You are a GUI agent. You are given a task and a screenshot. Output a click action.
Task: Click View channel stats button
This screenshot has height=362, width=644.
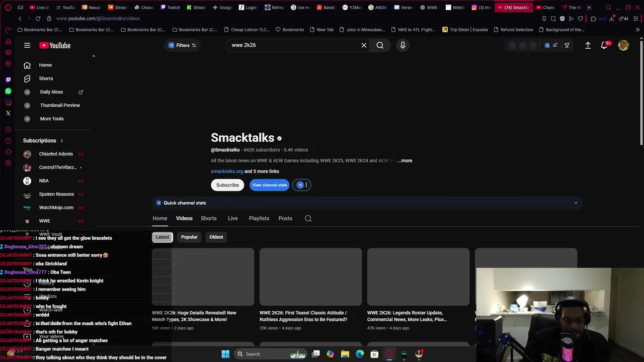coord(270,185)
